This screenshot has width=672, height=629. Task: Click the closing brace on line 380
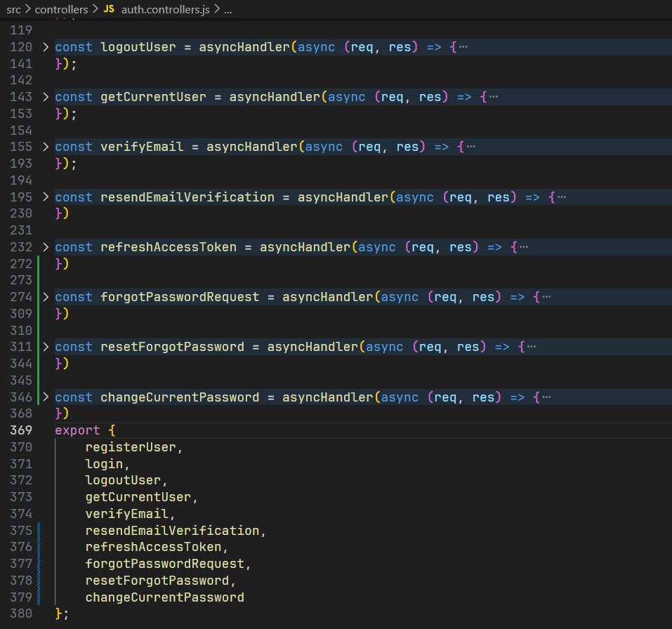coord(58,614)
